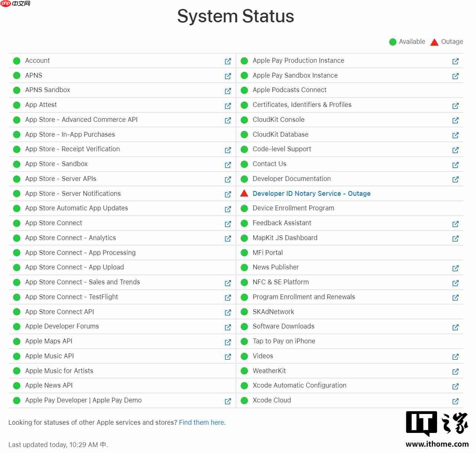Open the Developer ID Notary Service outage details

pyautogui.click(x=311, y=193)
